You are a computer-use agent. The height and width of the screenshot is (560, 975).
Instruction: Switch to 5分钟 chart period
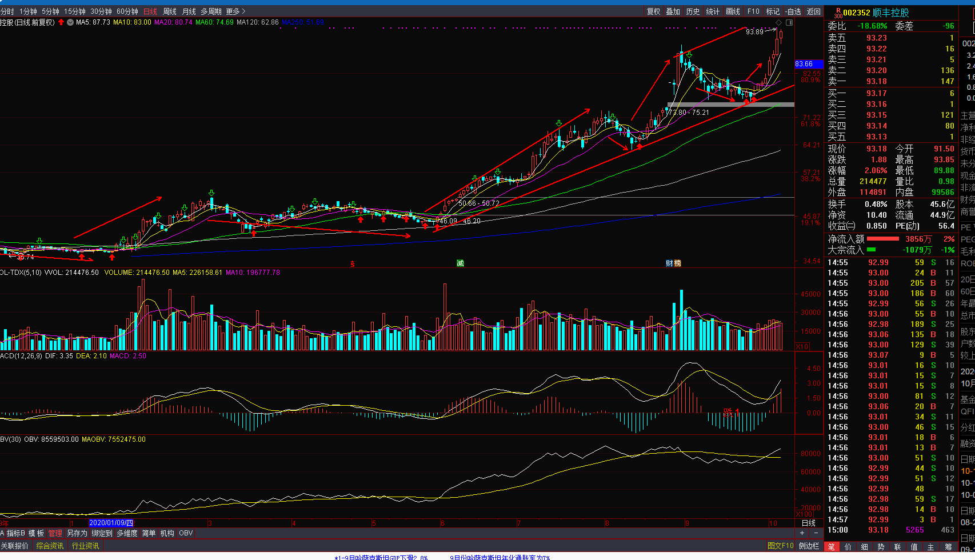(50, 11)
